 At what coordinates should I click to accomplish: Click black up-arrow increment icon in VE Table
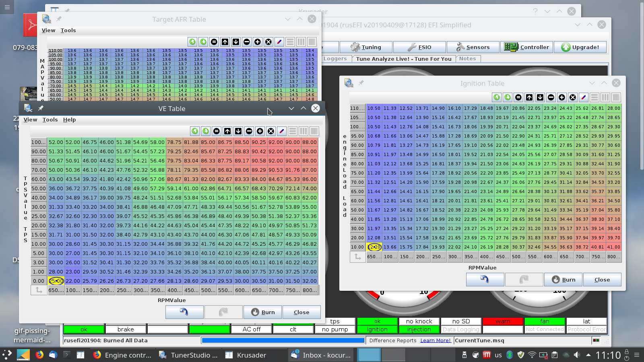tap(227, 131)
